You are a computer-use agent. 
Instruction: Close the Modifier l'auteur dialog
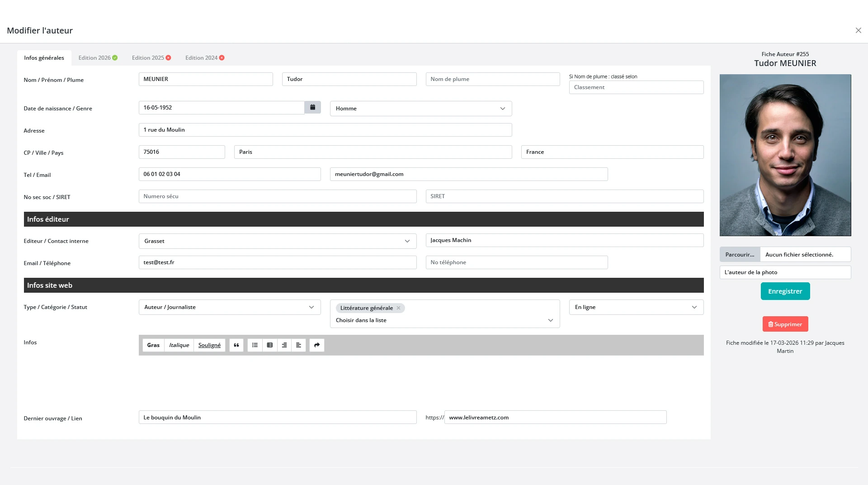point(858,30)
